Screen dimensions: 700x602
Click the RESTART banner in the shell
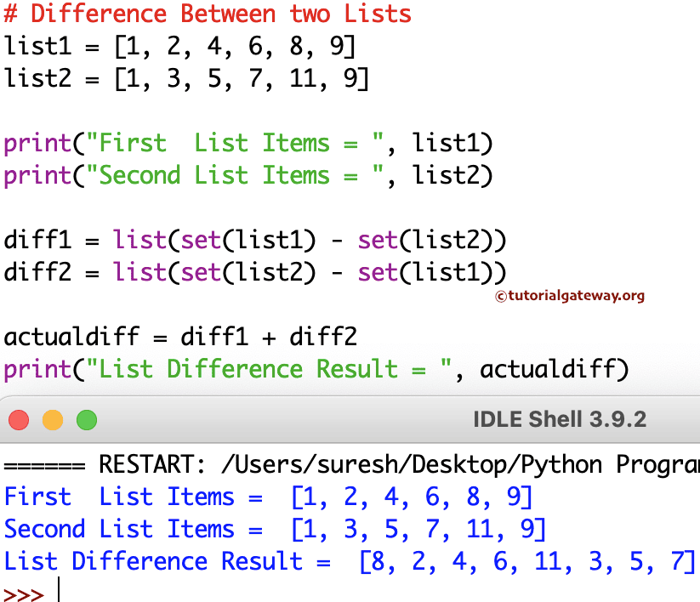255,464
